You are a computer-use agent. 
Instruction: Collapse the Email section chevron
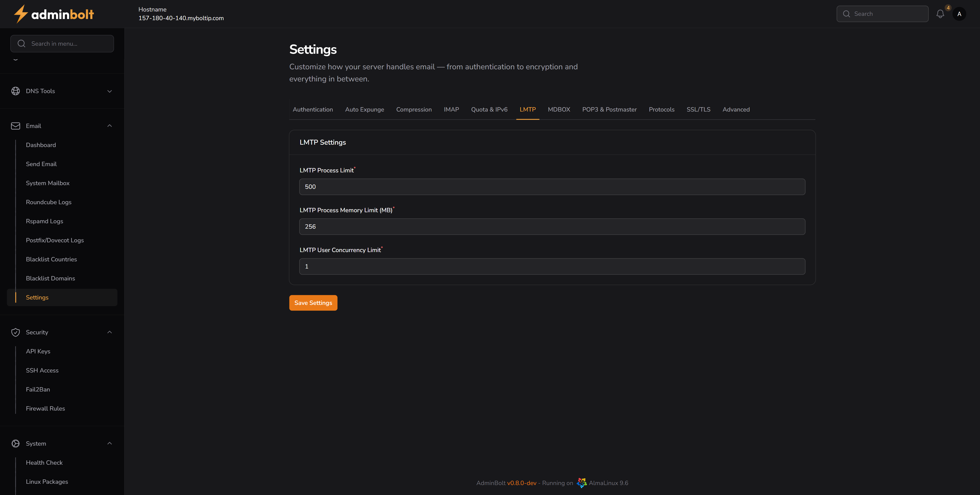109,126
